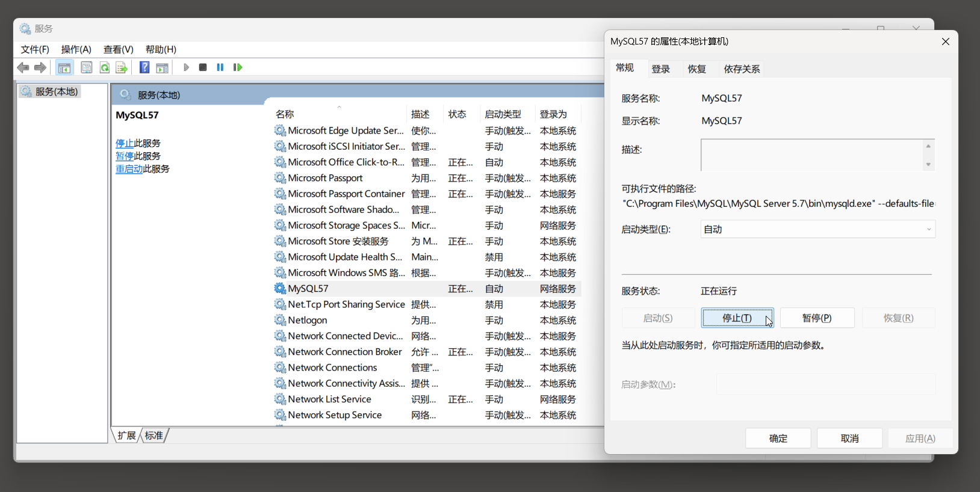Click the 取消 button
The width and height of the screenshot is (980, 492).
tap(850, 438)
